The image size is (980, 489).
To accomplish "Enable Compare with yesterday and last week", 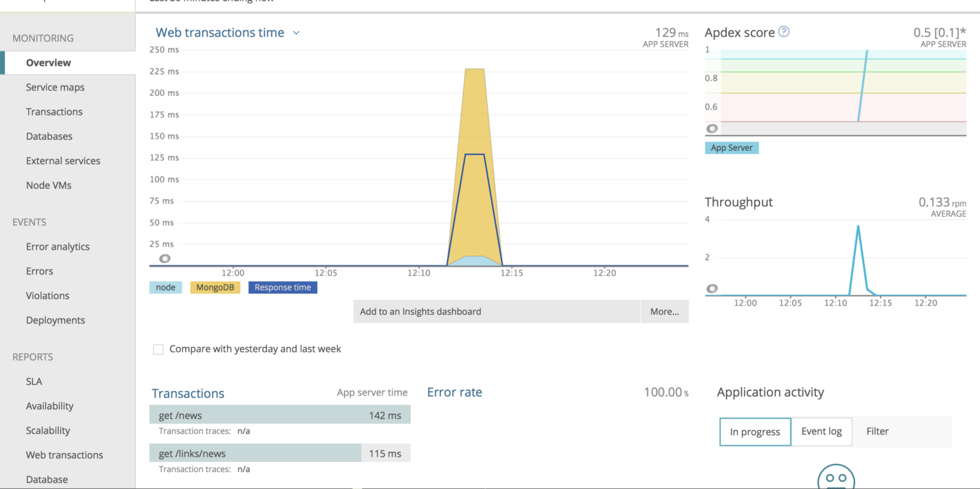I will (x=158, y=349).
